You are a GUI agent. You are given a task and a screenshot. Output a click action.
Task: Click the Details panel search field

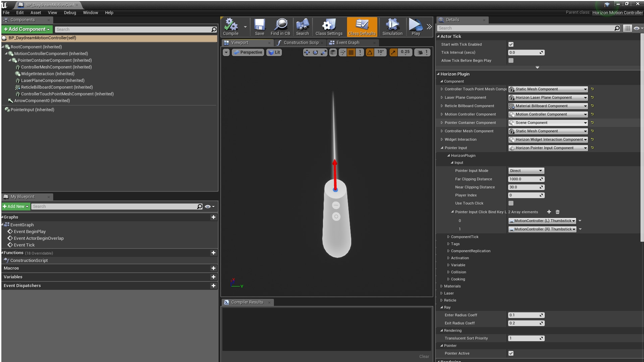pyautogui.click(x=527, y=28)
